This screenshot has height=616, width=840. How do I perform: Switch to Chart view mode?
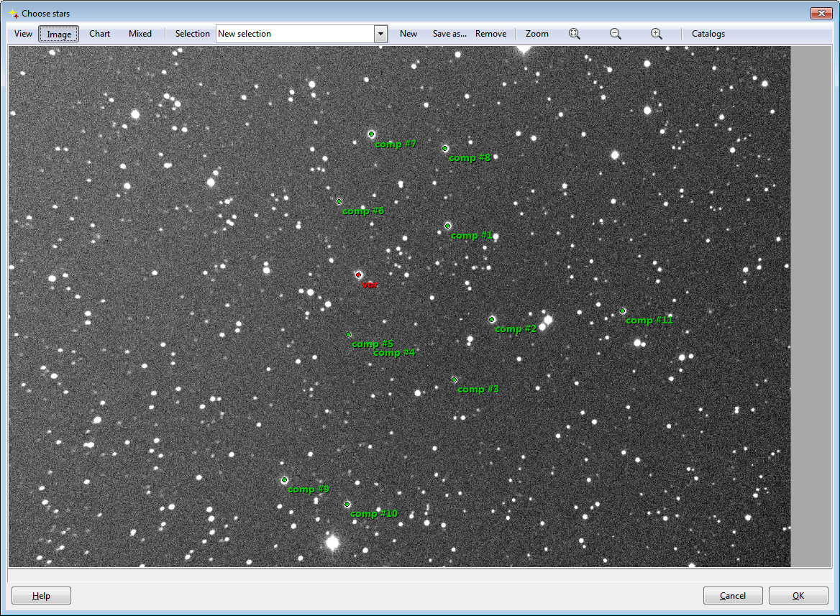pyautogui.click(x=99, y=34)
